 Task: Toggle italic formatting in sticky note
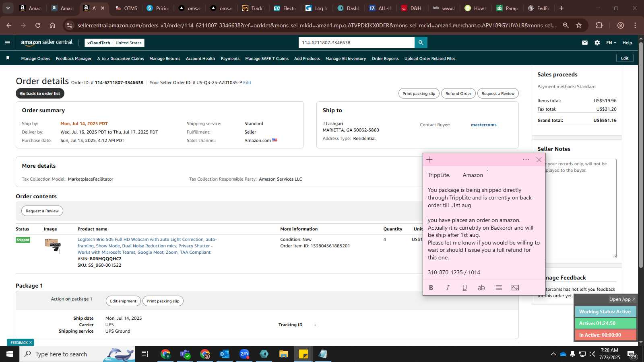point(448,288)
